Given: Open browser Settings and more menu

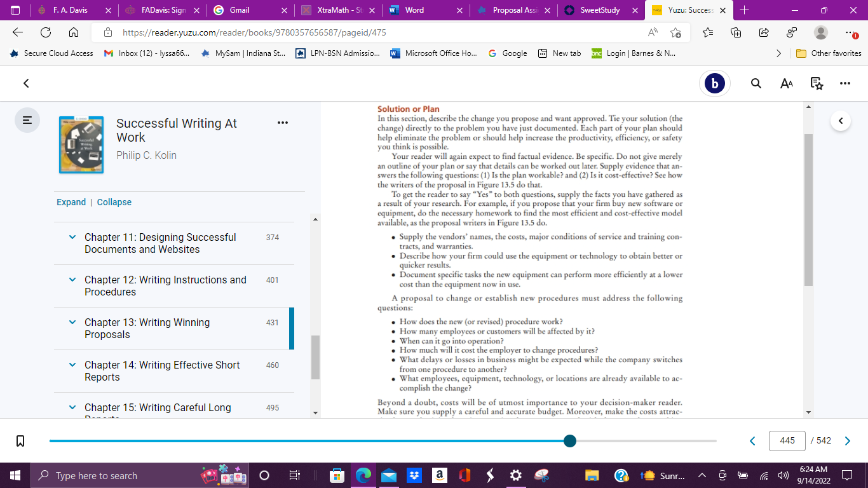Looking at the screenshot, I should tap(851, 32).
